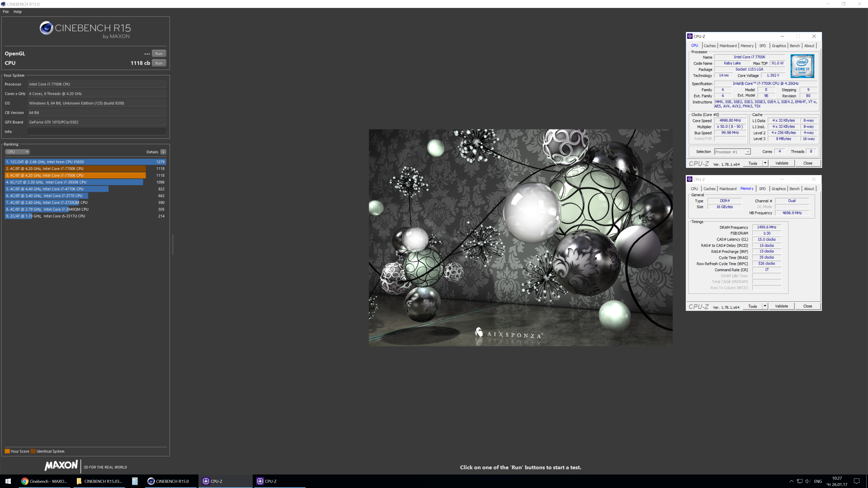Switch to SPD tab in lower CPU-Z
This screenshot has width=868, height=488.
coord(762,189)
